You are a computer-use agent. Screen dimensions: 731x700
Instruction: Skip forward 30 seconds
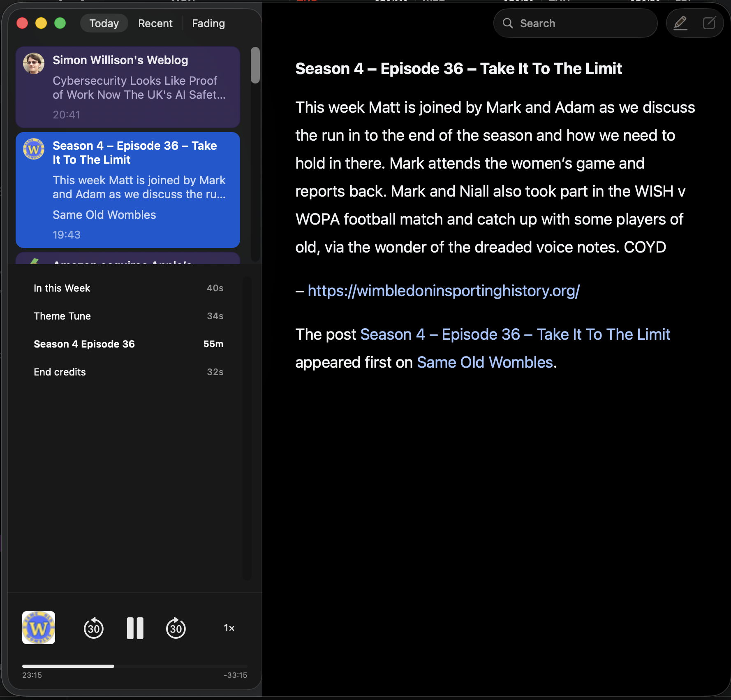pyautogui.click(x=176, y=628)
